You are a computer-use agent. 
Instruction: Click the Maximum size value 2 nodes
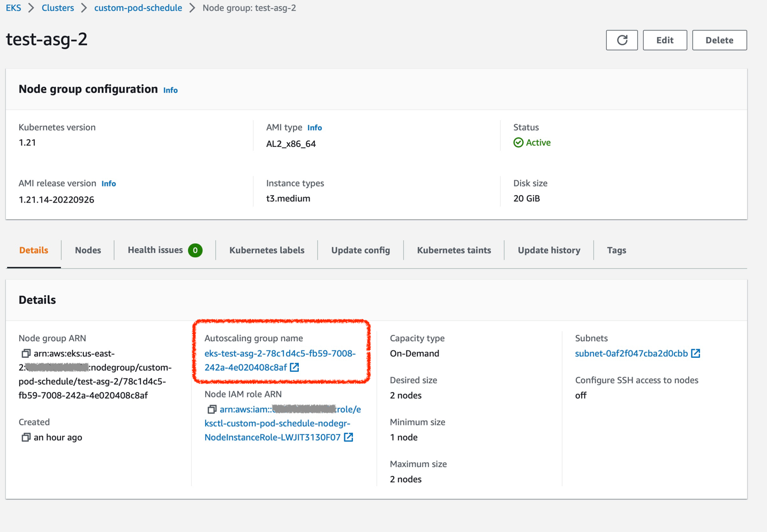coord(405,479)
